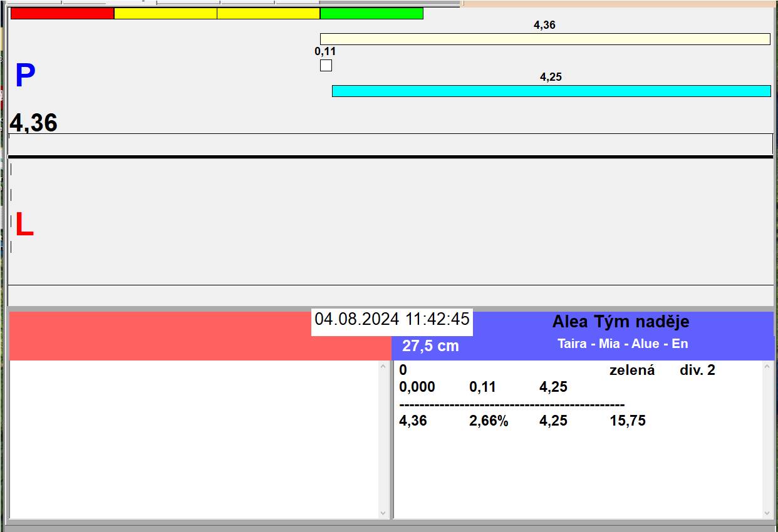Viewport: 778px width, 532px height.
Task: Click the red L lane letter
Action: [x=24, y=225]
